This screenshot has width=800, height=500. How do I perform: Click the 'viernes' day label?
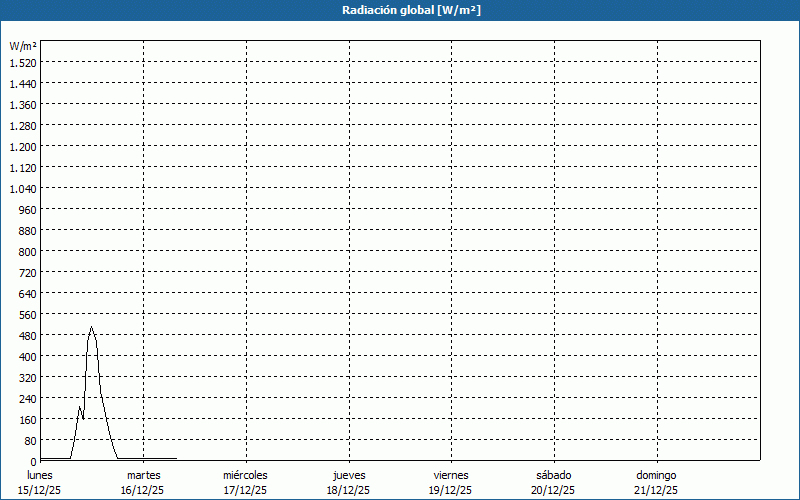[451, 475]
